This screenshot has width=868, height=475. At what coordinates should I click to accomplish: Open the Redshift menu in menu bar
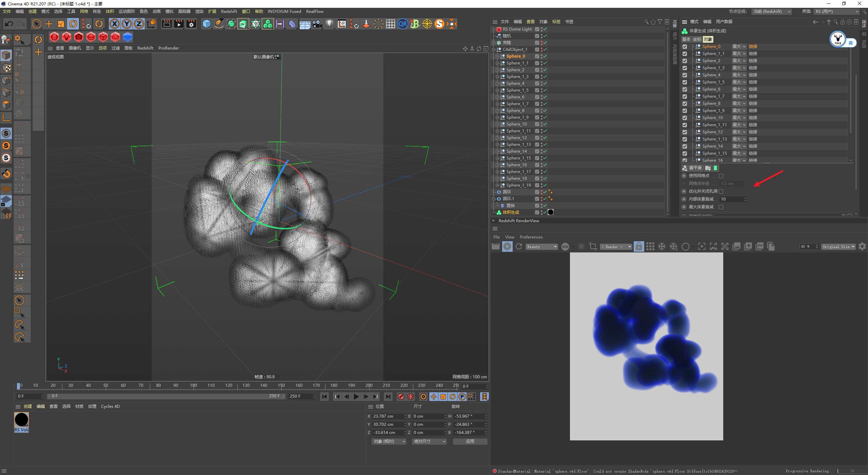[229, 12]
